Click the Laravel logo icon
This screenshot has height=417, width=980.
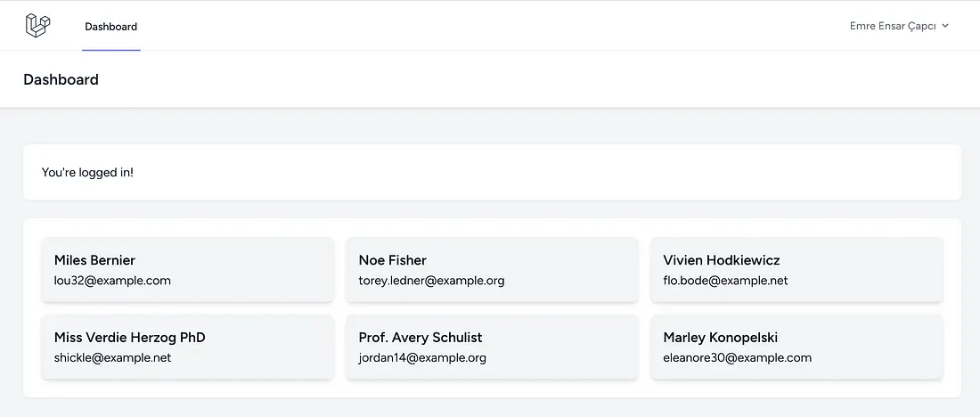click(37, 26)
